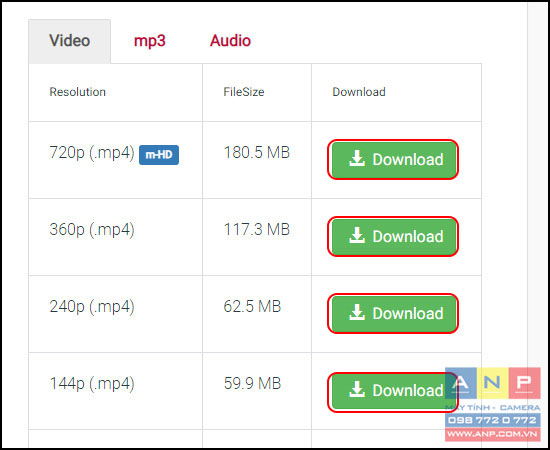Click the 720p (.mp4) resolution label
Screen dimensions: 550x450
click(x=92, y=153)
